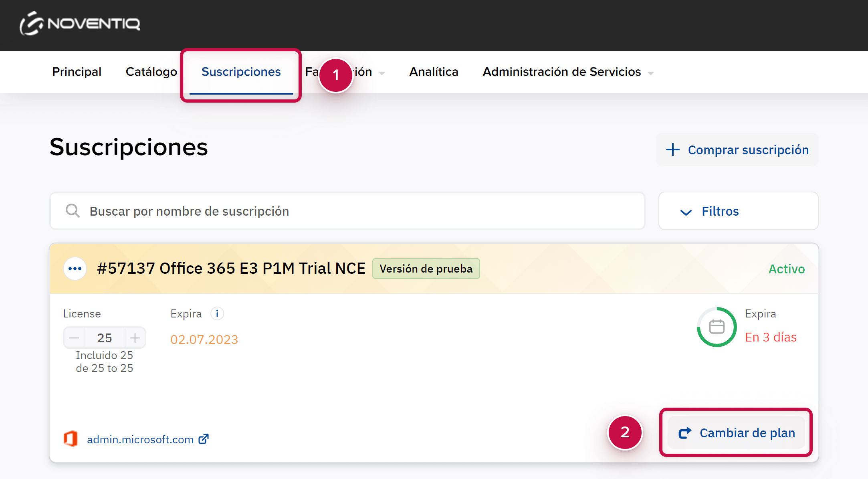Screen dimensions: 868x479
Task: Increase license count with plus button
Action: [x=135, y=338]
